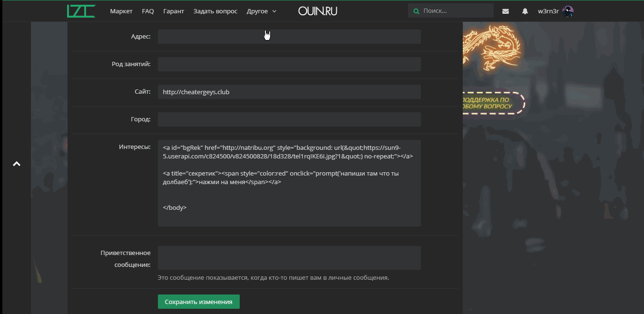Click the OUIN.RU banner link
Screen dimensions: 644x314
coord(318,11)
